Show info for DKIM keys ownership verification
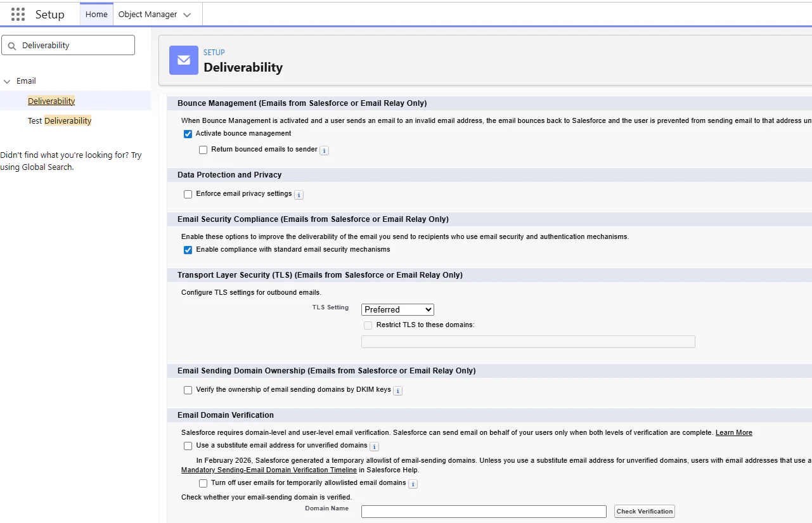Image resolution: width=812 pixels, height=523 pixels. (x=398, y=391)
